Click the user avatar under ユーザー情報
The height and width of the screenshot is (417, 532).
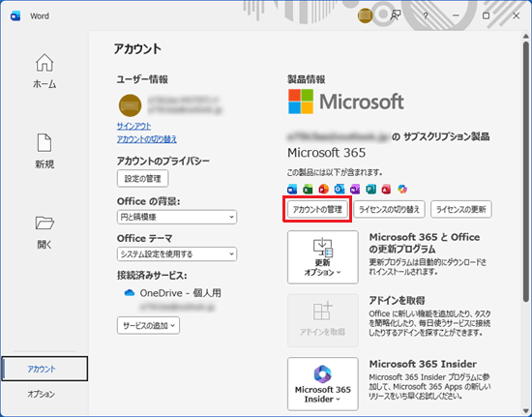(x=130, y=105)
